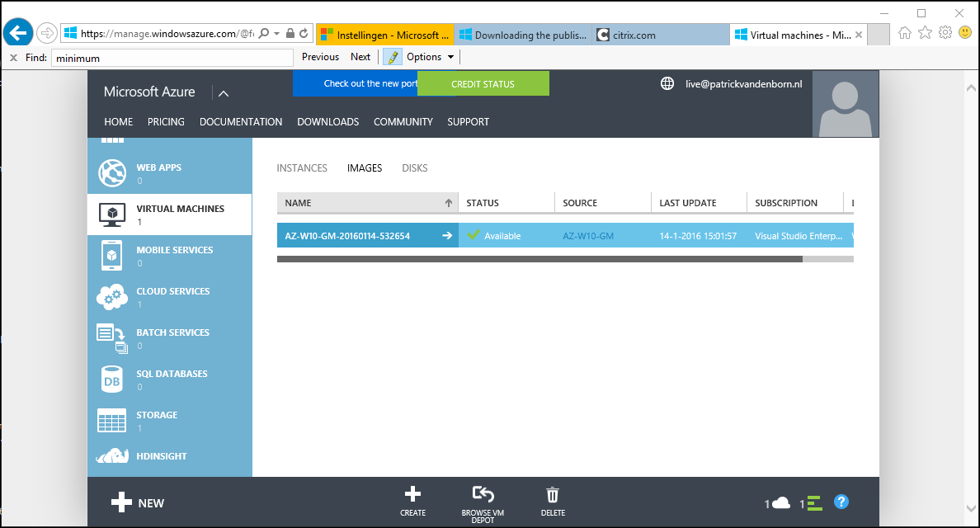Click the browser address URL field
This screenshot has width=980, height=528.
coord(167,34)
